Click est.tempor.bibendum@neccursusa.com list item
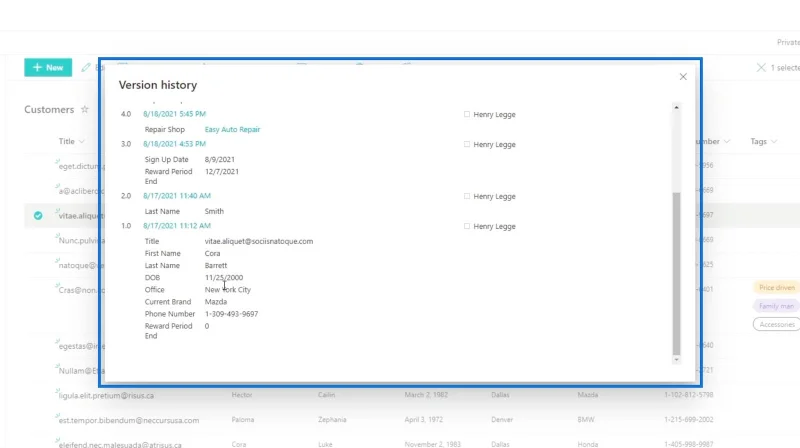This screenshot has height=448, width=800. point(129,420)
